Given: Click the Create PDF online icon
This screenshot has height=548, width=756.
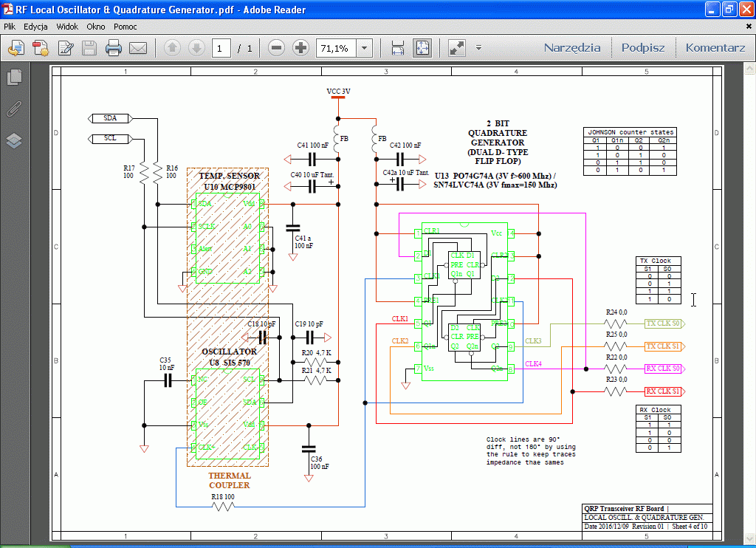Looking at the screenshot, I should pyautogui.click(x=41, y=49).
